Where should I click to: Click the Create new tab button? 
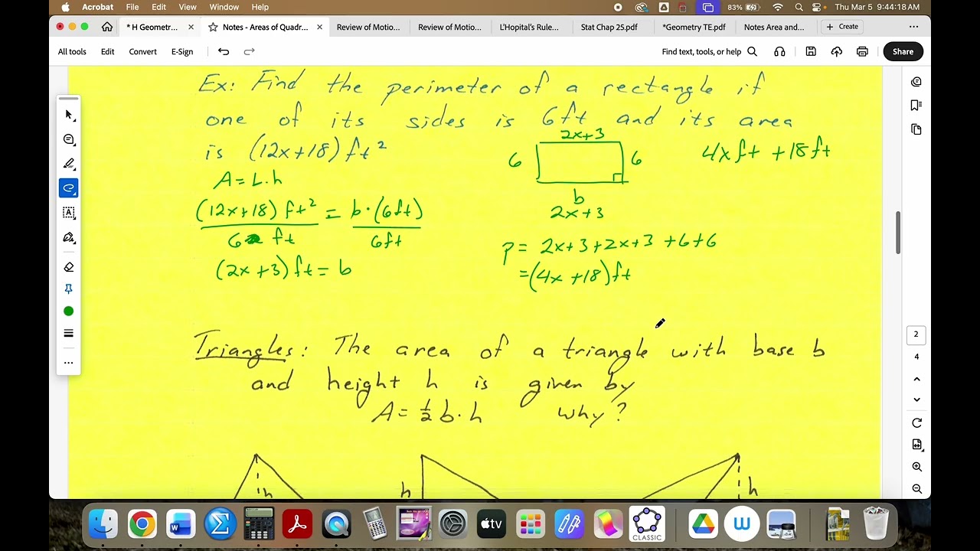coord(841,27)
